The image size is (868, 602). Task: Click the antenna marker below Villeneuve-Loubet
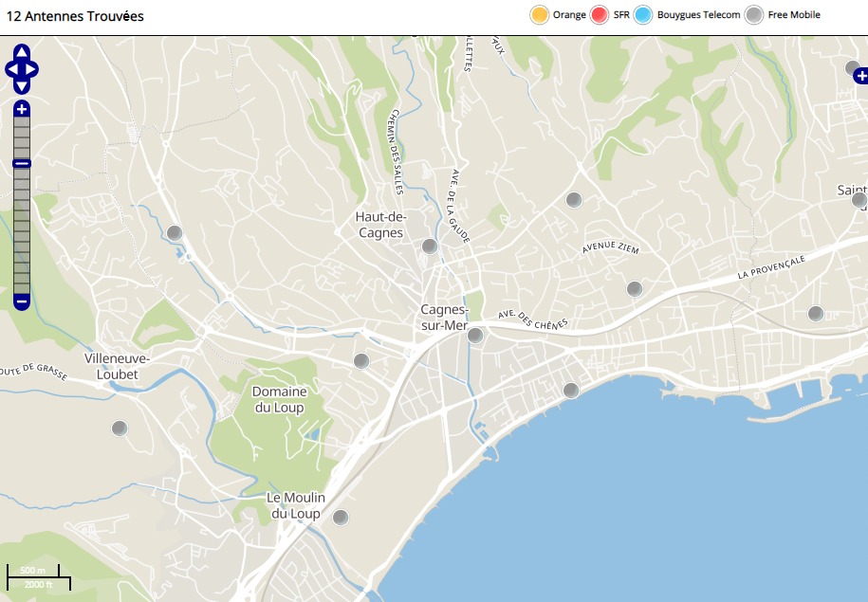[120, 429]
